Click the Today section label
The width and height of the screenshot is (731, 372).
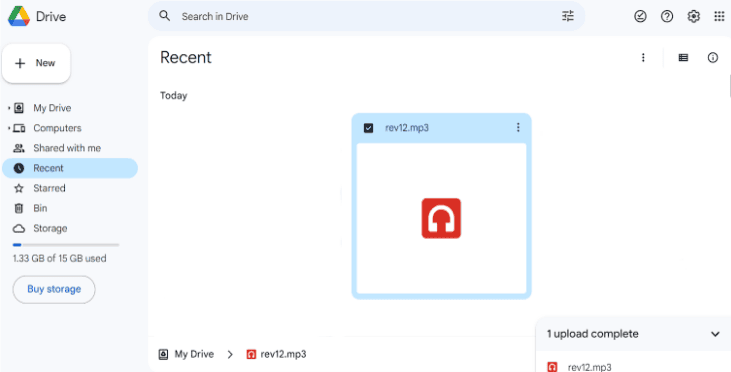pos(173,96)
